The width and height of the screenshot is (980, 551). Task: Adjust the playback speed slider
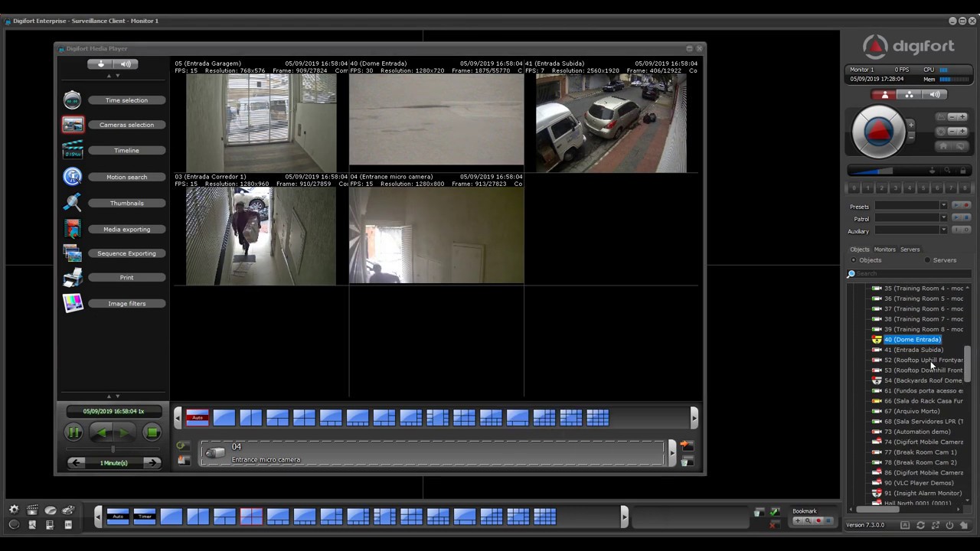click(x=113, y=449)
